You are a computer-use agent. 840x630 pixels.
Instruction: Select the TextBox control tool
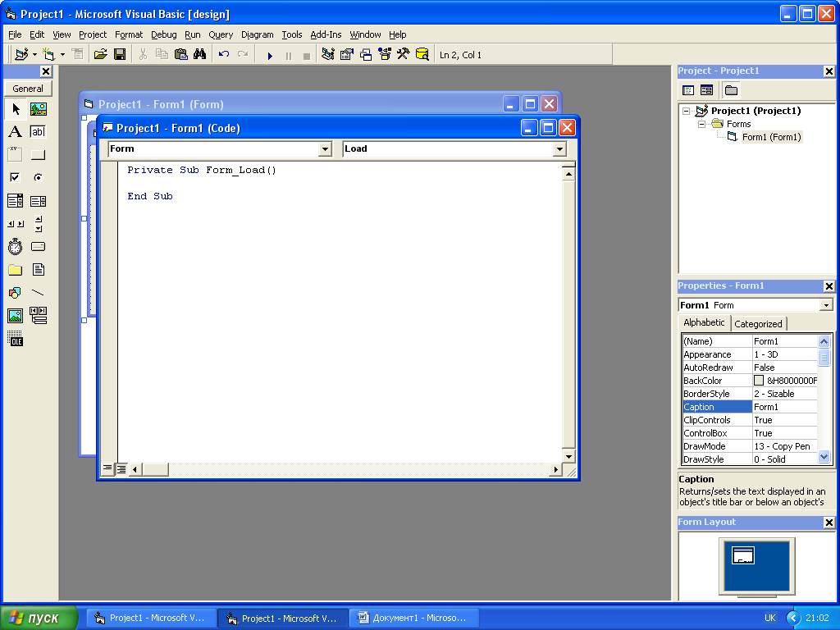(x=38, y=132)
